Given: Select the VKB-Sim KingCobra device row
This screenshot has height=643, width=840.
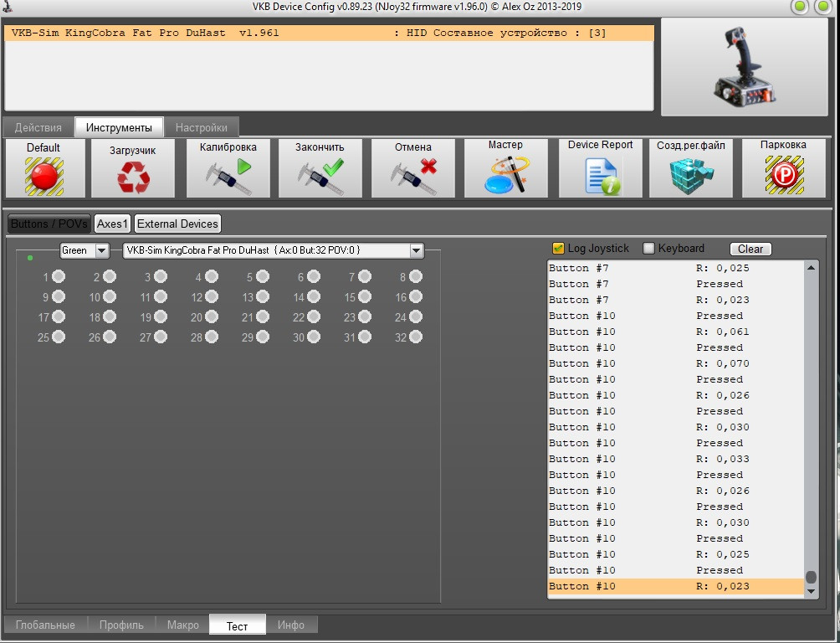Looking at the screenshot, I should point(329,33).
